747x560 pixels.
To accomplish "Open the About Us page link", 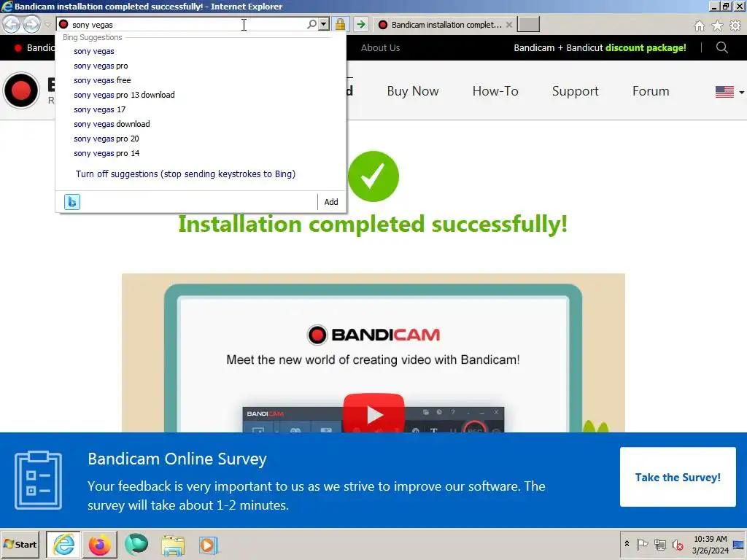I will (x=380, y=47).
